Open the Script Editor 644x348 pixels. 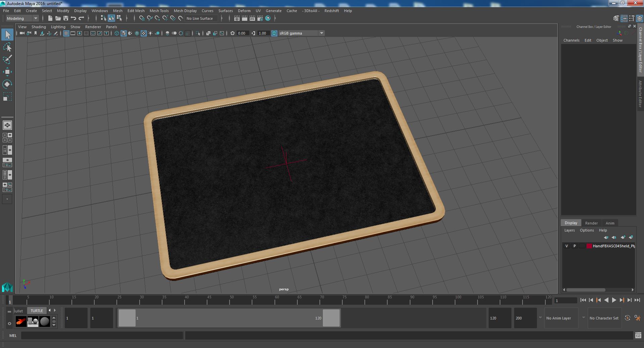pos(638,335)
